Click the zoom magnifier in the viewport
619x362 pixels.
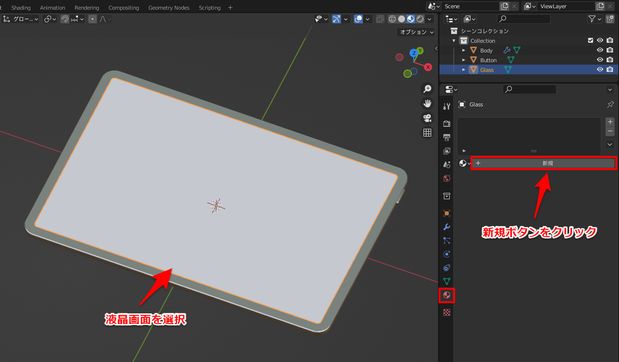(427, 89)
